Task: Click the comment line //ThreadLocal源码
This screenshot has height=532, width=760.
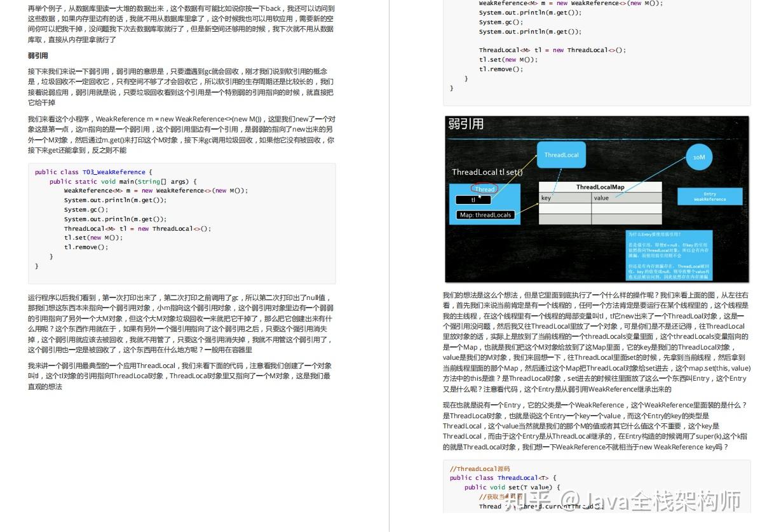Action: 480,468
